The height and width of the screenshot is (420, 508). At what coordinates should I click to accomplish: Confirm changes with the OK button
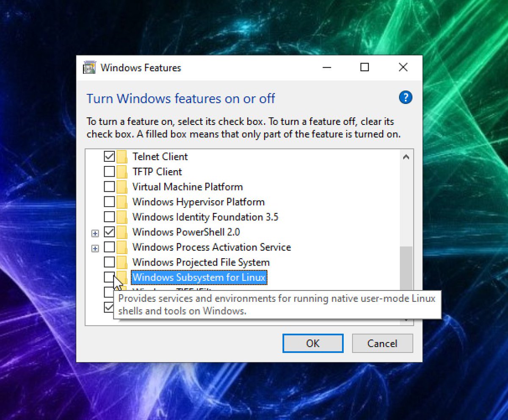313,343
